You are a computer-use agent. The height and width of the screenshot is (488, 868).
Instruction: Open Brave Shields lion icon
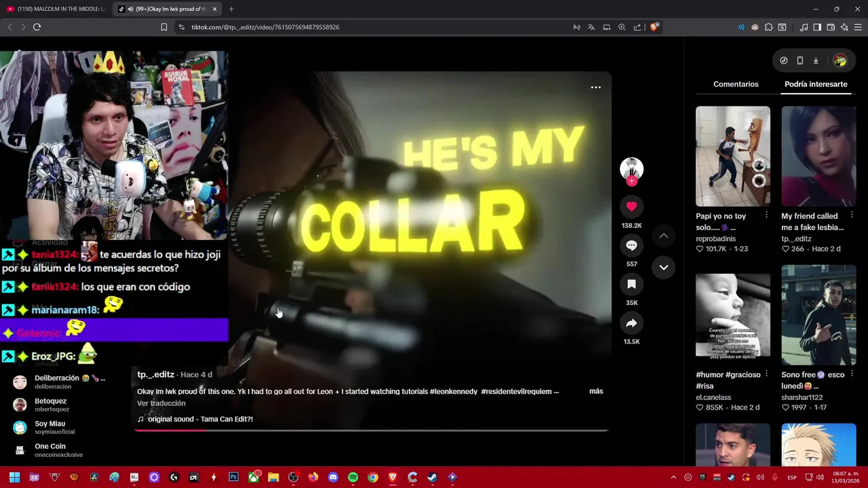tap(654, 27)
